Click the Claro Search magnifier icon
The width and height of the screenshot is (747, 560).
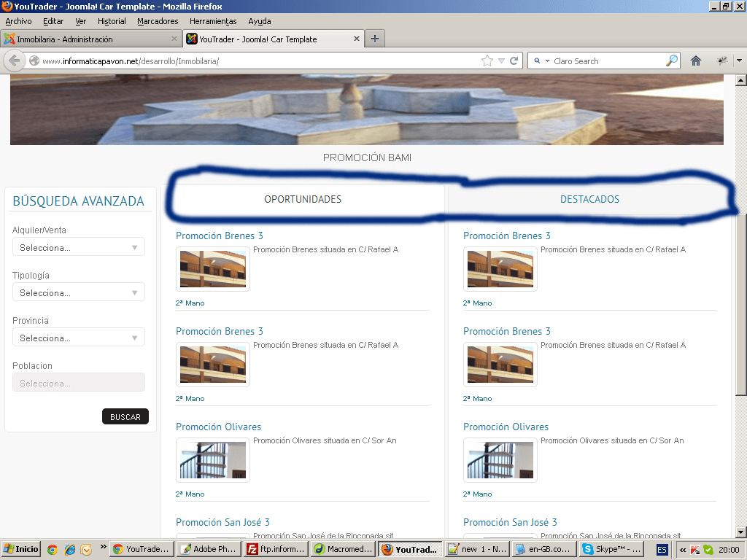pos(672,61)
